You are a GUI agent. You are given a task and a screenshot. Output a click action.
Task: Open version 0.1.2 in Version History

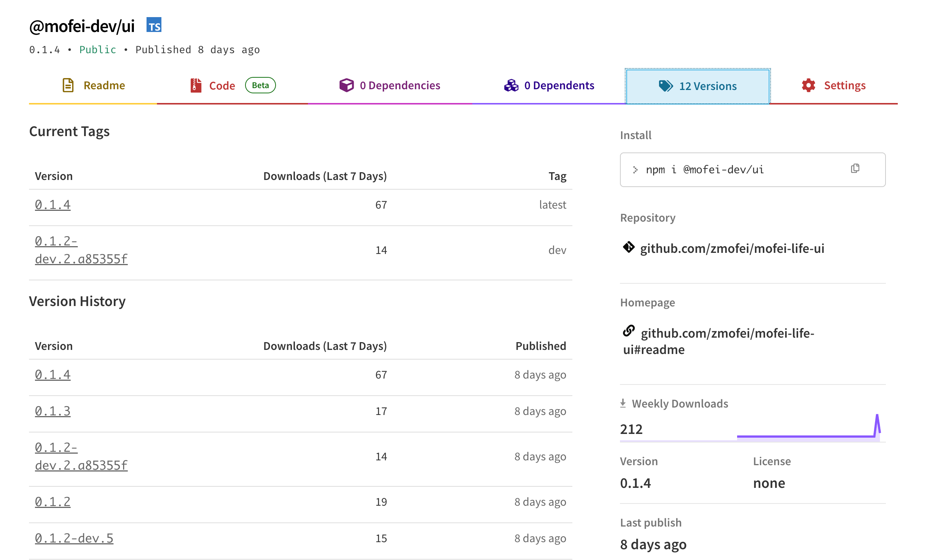pyautogui.click(x=53, y=502)
